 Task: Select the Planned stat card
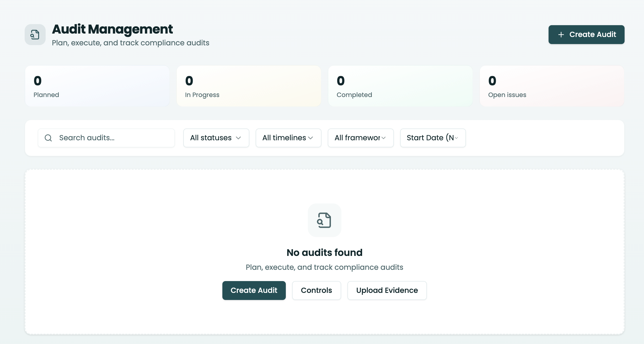(x=97, y=86)
